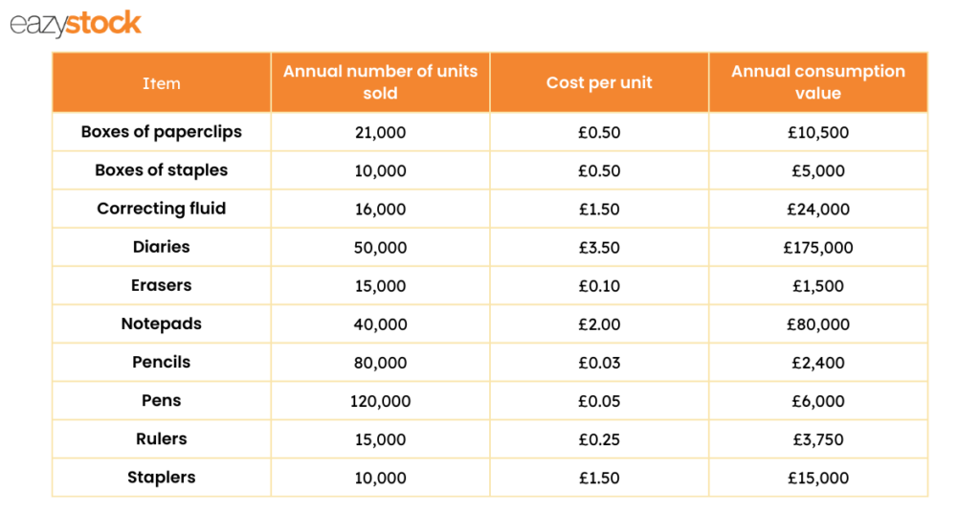Select the £3.50 Diaries cost cell

[599, 248]
